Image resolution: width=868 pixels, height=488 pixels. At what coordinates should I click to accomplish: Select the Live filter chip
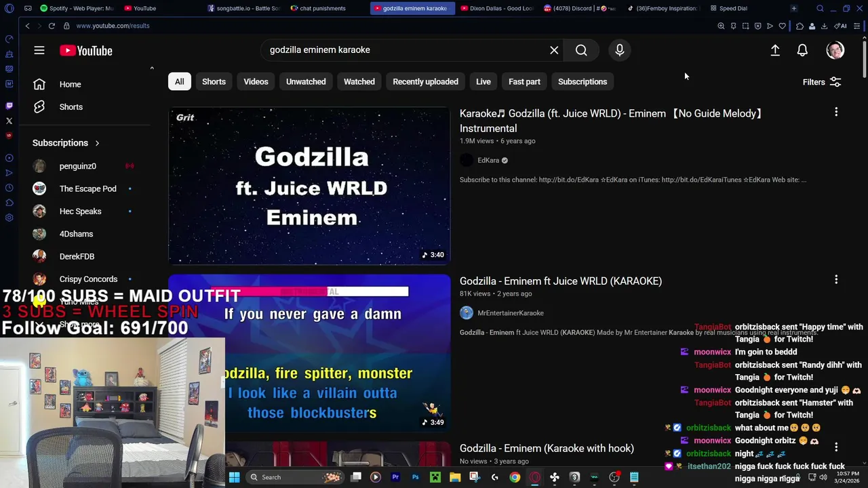pyautogui.click(x=483, y=81)
